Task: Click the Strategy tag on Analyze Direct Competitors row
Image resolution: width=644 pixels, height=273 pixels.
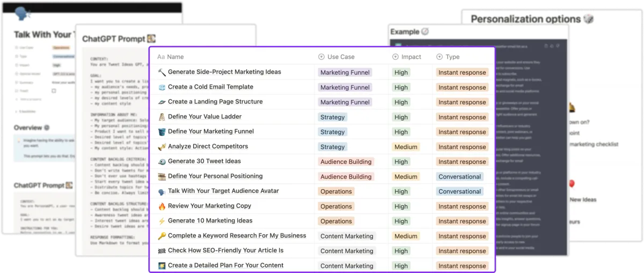Action: [x=333, y=147]
